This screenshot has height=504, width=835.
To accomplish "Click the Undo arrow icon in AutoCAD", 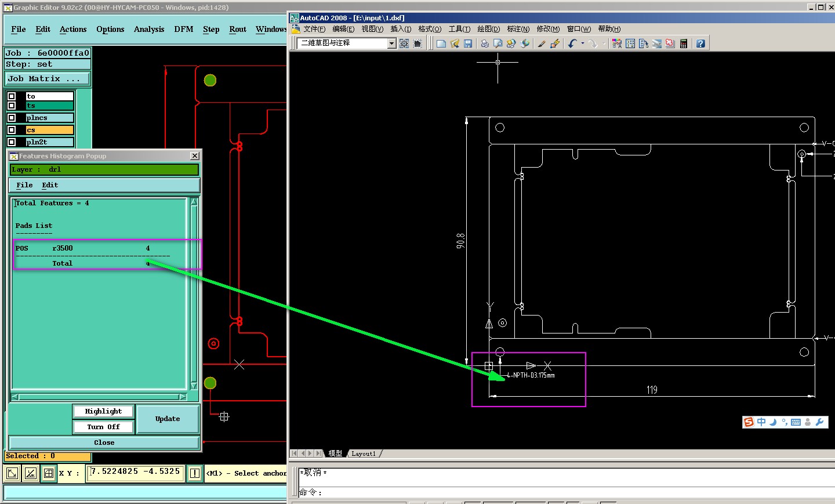I will point(572,43).
